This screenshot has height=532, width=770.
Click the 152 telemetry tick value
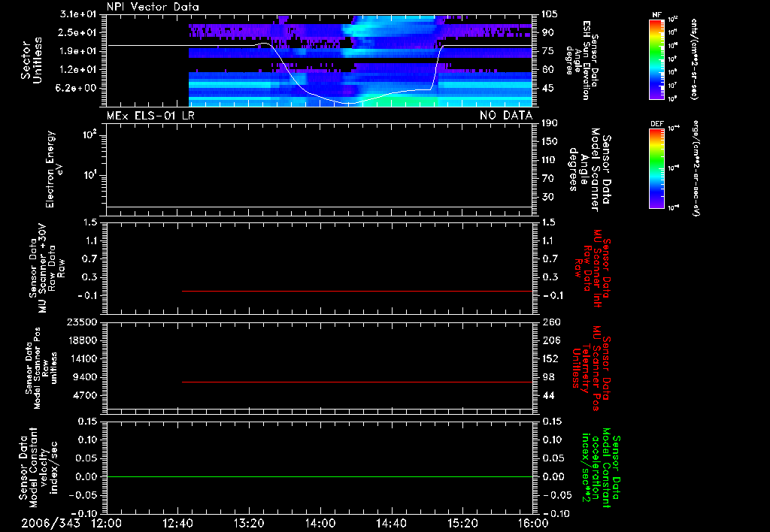pos(550,358)
